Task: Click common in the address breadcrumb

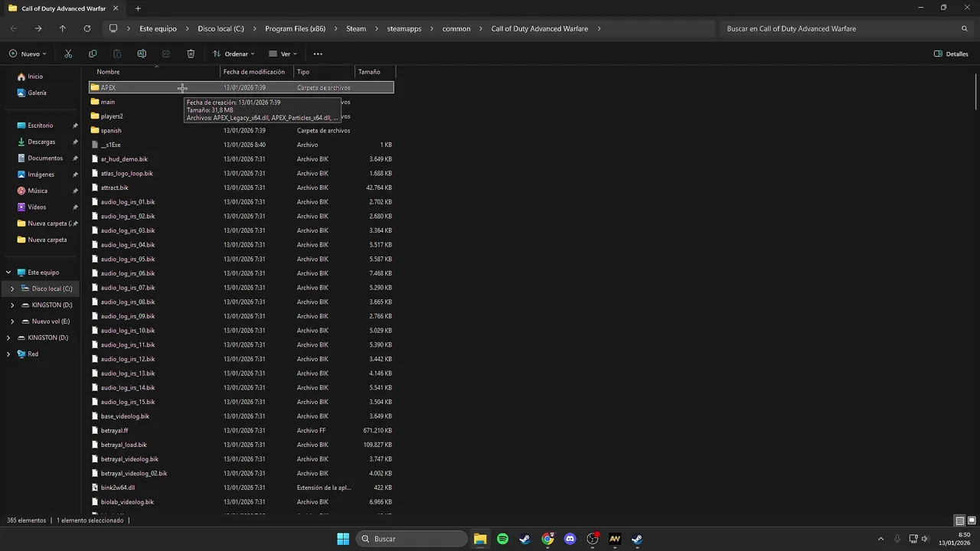Action: [x=456, y=28]
